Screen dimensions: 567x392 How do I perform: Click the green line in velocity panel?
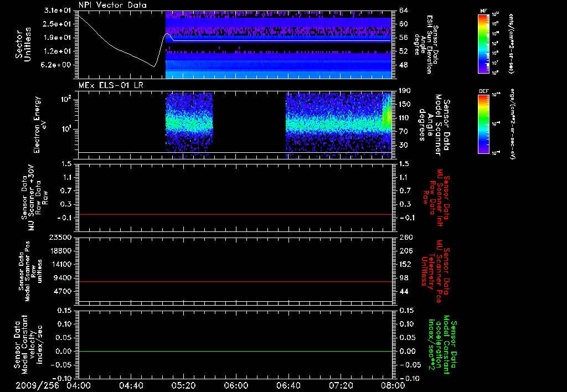tap(235, 351)
